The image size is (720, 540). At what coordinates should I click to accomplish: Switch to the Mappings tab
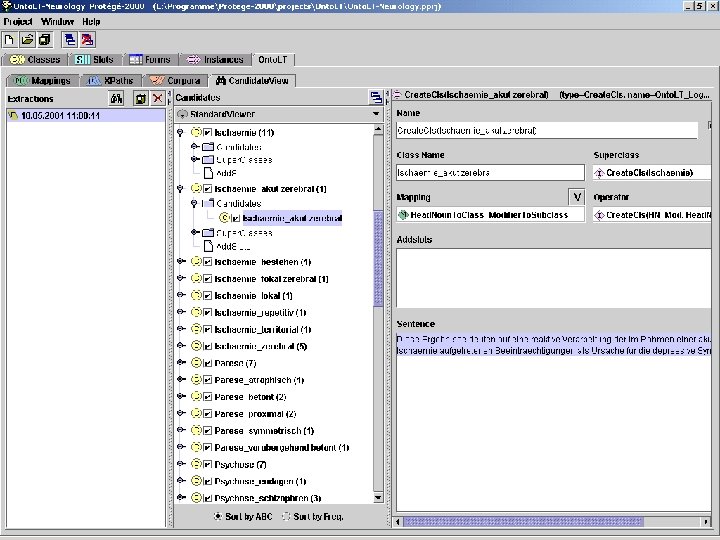[41, 80]
